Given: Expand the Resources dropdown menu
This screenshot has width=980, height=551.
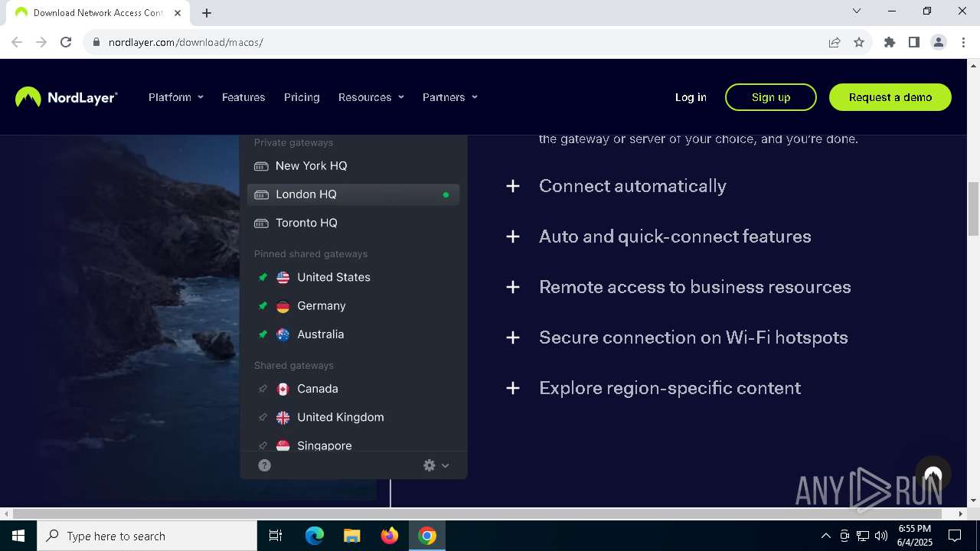Looking at the screenshot, I should coord(371,97).
